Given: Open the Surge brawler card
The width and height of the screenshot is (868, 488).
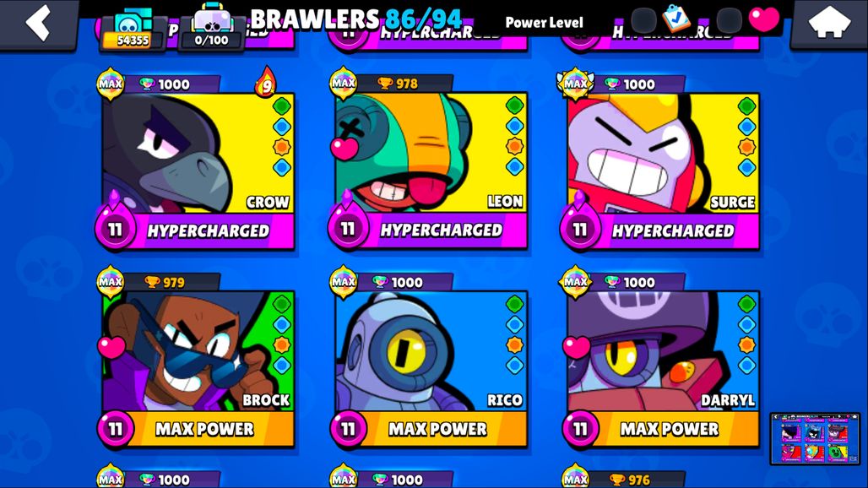Looking at the screenshot, I should click(x=663, y=160).
